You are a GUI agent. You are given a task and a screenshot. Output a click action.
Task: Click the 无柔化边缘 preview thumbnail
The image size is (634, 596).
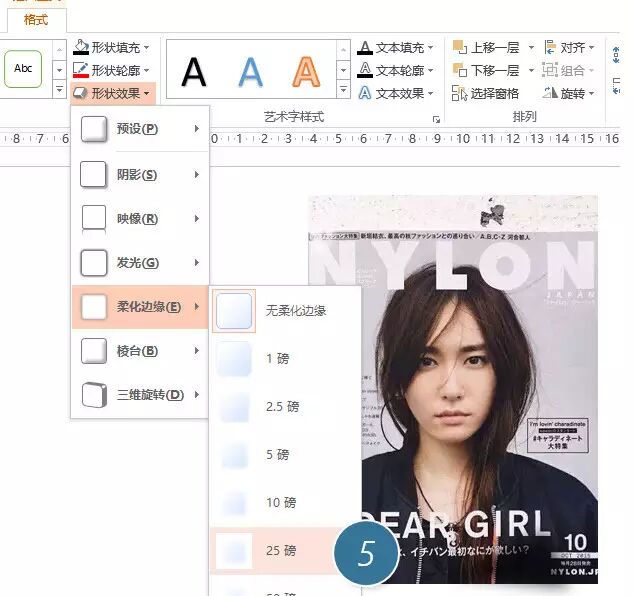pos(234,311)
